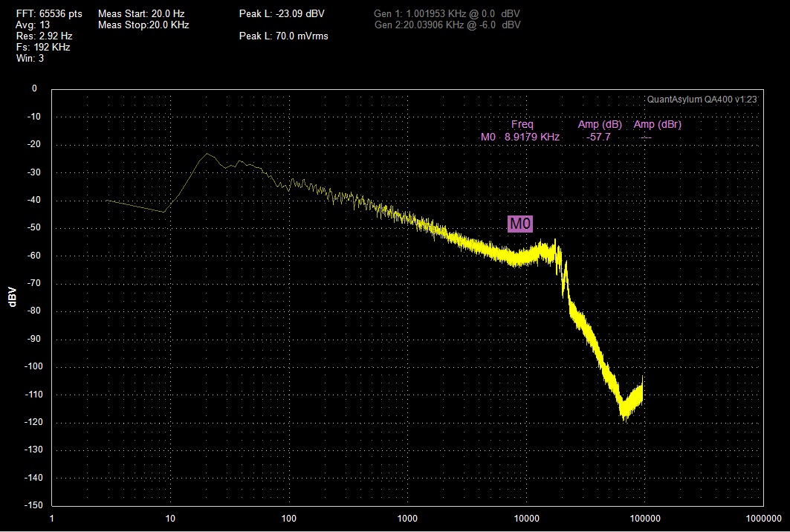Click the Amp (dBr) column header
The width and height of the screenshot is (790, 532).
658,124
